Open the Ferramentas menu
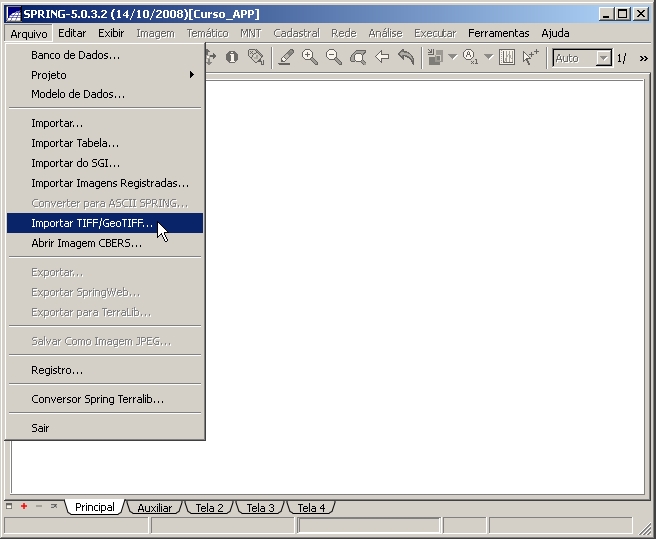 [498, 33]
